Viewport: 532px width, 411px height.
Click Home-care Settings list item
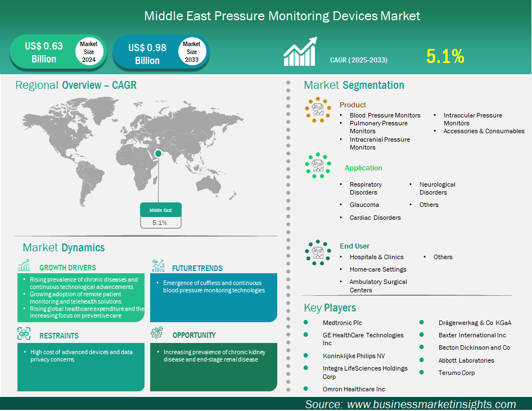378,269
